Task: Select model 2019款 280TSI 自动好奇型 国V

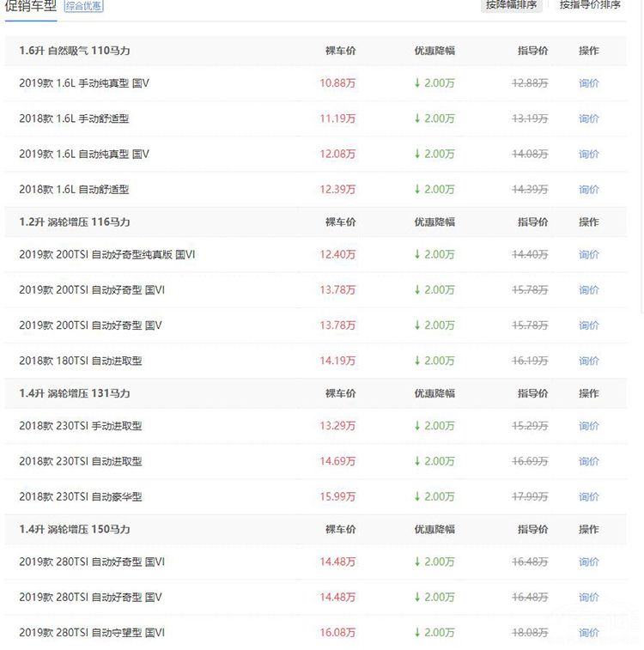Action: coord(90,598)
